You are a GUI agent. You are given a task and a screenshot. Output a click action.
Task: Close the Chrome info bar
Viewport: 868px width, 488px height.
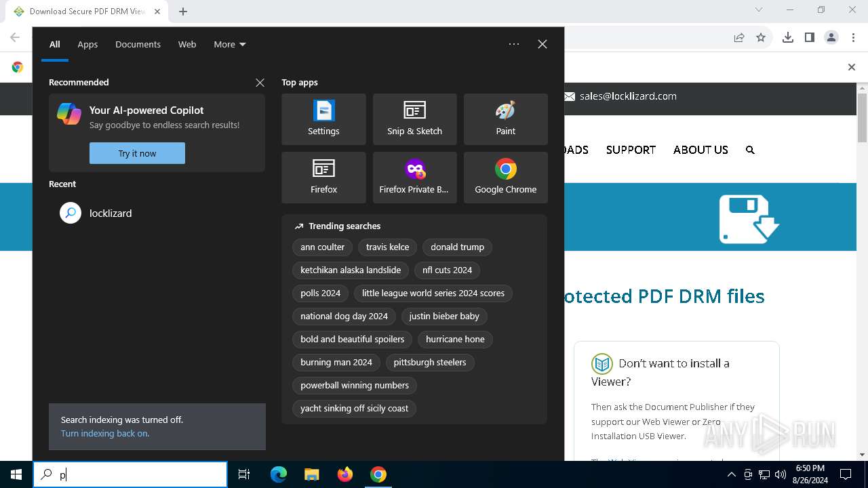point(852,67)
